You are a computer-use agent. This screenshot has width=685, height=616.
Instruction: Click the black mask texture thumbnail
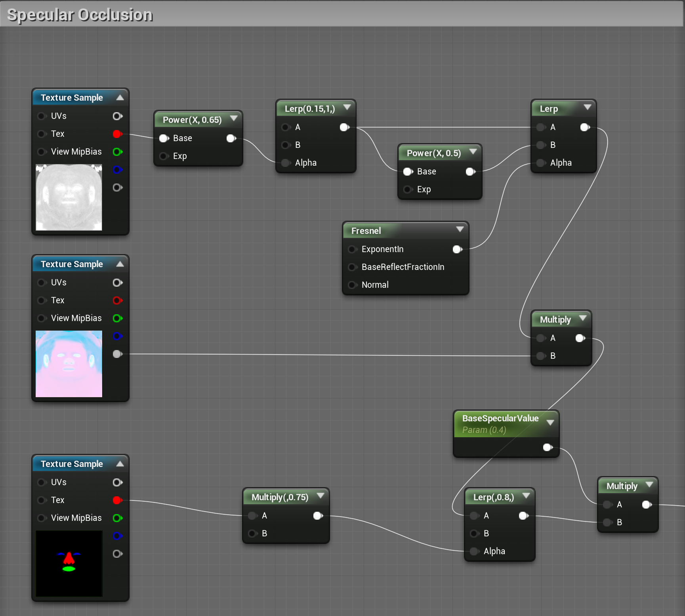(69, 564)
